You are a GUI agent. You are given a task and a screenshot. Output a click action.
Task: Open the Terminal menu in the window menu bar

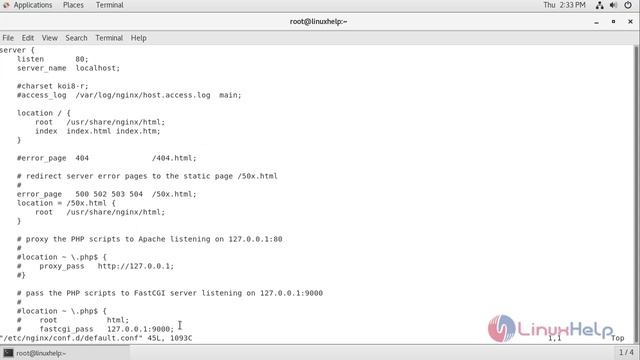109,38
